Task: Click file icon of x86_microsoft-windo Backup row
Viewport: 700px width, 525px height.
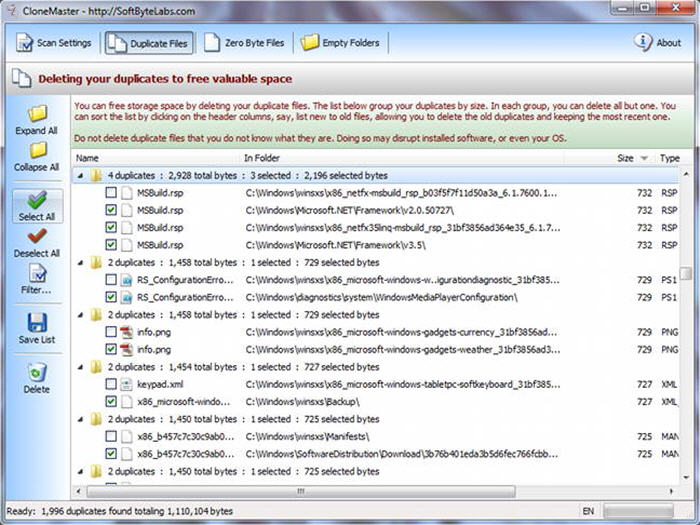Action: [127, 402]
